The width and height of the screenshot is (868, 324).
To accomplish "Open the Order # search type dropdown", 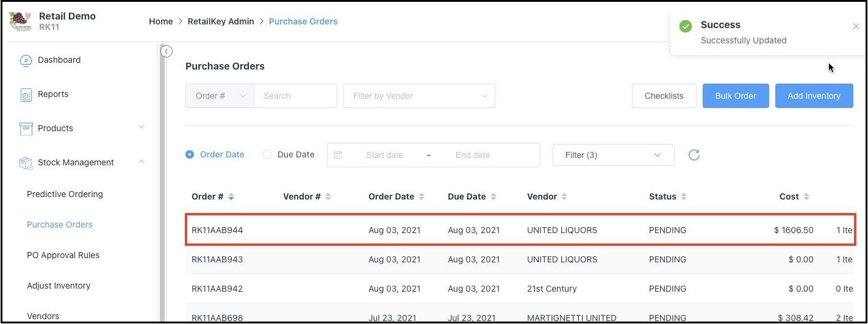I will (x=220, y=96).
